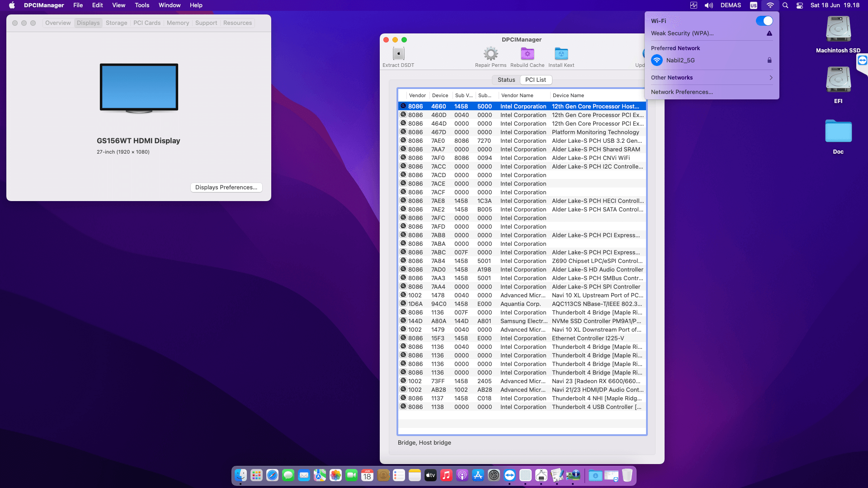Open the Mail app in the Dock

tap(304, 475)
